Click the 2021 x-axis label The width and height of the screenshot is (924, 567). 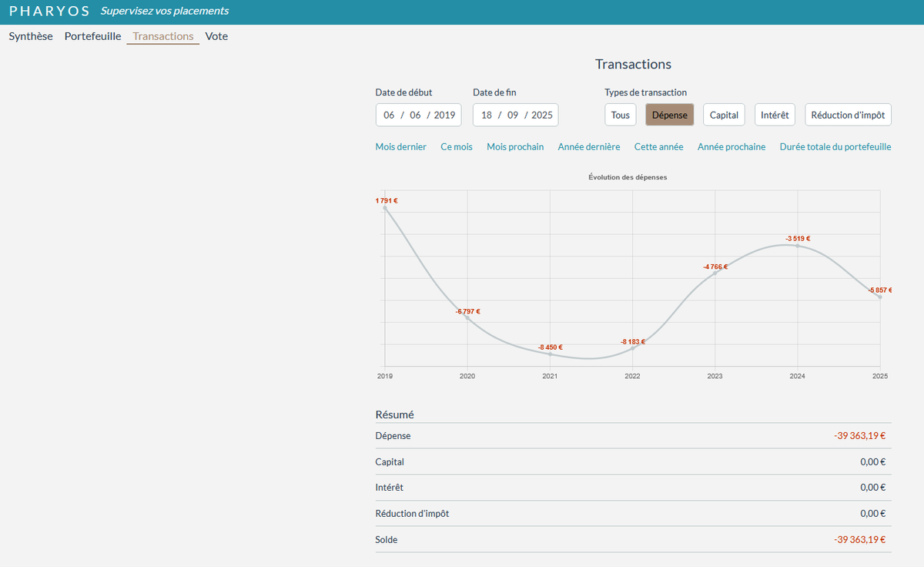point(550,377)
